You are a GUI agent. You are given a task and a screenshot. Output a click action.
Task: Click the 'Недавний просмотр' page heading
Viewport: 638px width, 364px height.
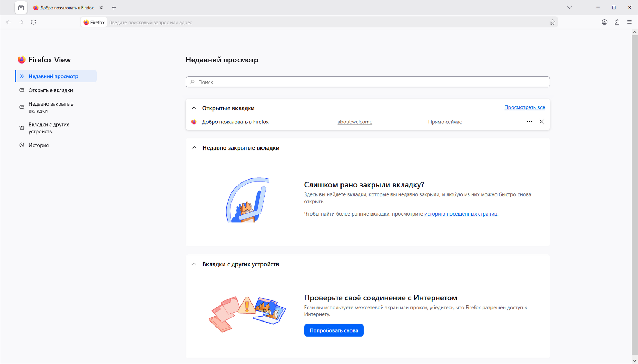click(x=222, y=60)
